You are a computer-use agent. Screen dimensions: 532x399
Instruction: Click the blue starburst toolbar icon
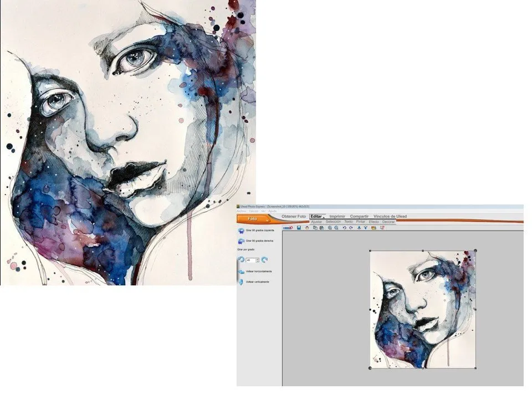pos(365,228)
